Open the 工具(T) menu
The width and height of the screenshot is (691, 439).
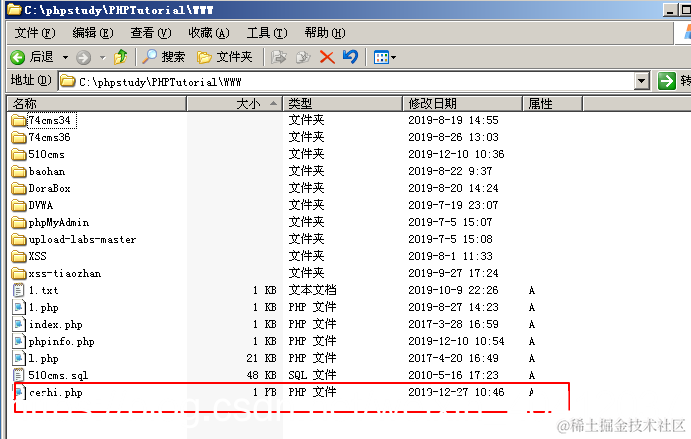coord(267,33)
